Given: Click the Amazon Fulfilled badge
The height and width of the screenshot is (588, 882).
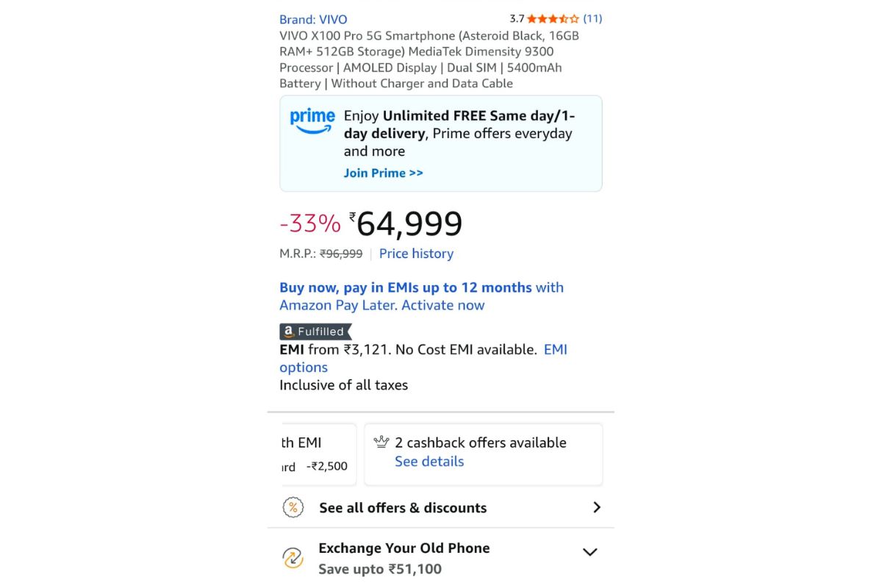Looking at the screenshot, I should tap(315, 331).
